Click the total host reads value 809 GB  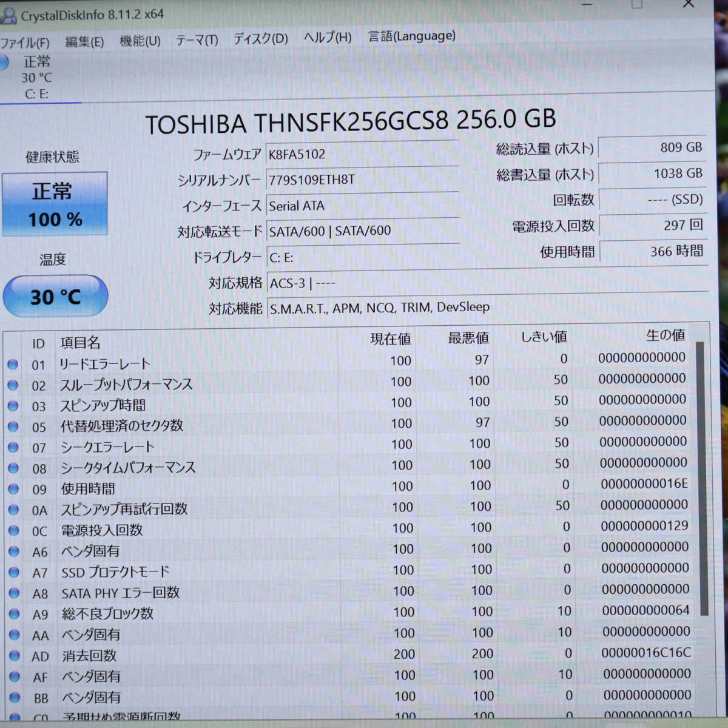point(652,147)
